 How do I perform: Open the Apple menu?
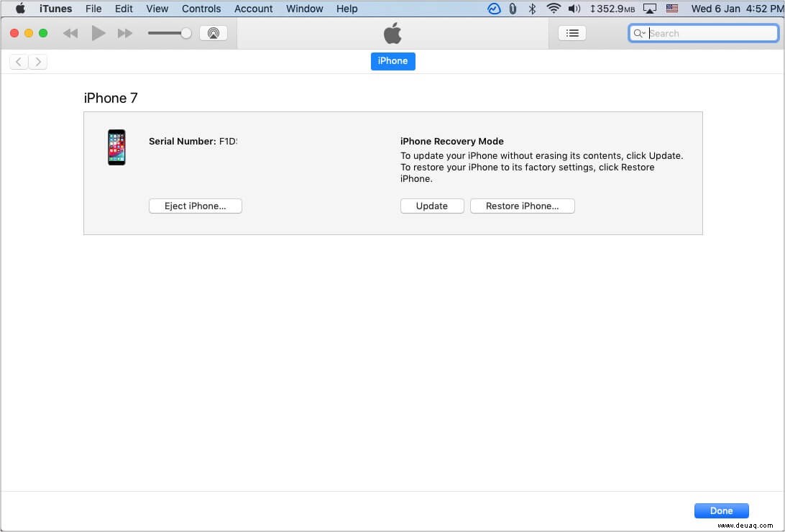[x=20, y=9]
